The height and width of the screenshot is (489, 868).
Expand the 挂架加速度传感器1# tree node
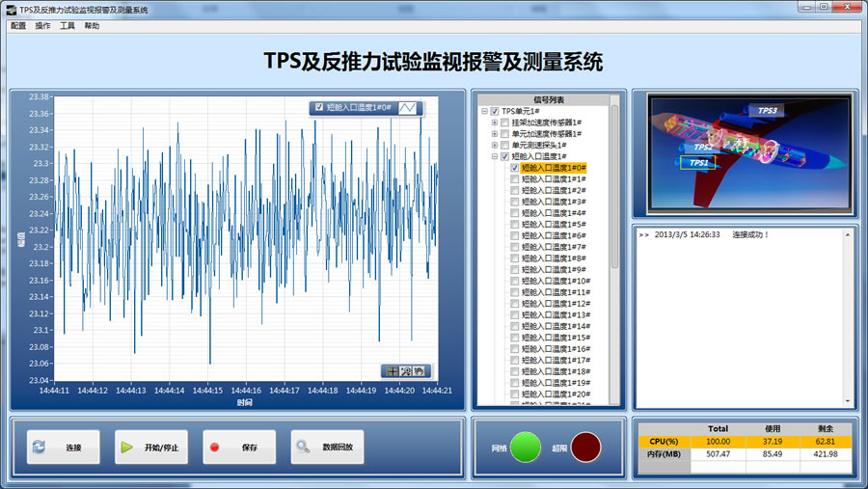pos(495,122)
